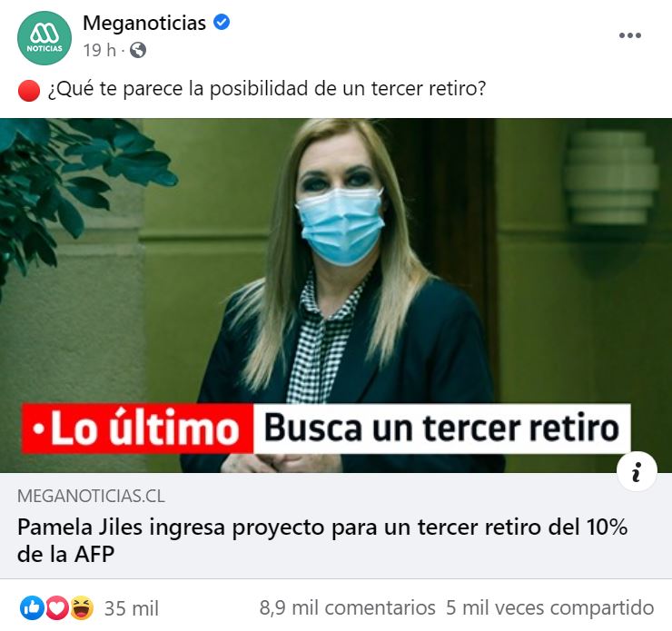View the 35 mil reactions list
Viewport: 672px width, 631px height.
tap(131, 608)
